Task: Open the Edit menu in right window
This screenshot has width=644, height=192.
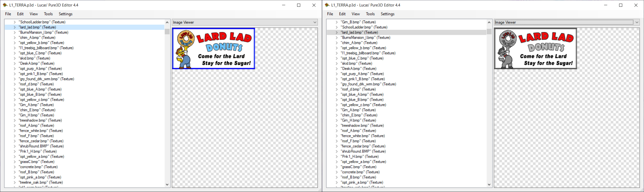Action: click(x=342, y=14)
